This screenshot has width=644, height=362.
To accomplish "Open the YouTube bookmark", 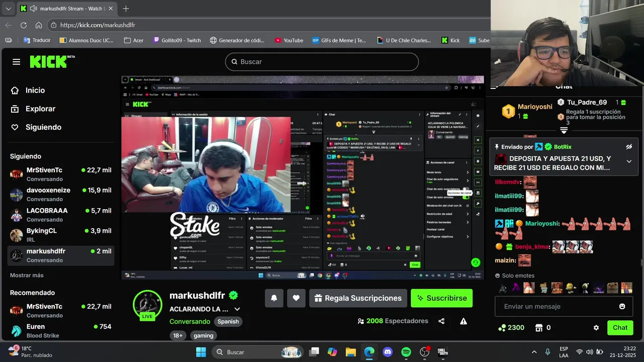I will [289, 40].
